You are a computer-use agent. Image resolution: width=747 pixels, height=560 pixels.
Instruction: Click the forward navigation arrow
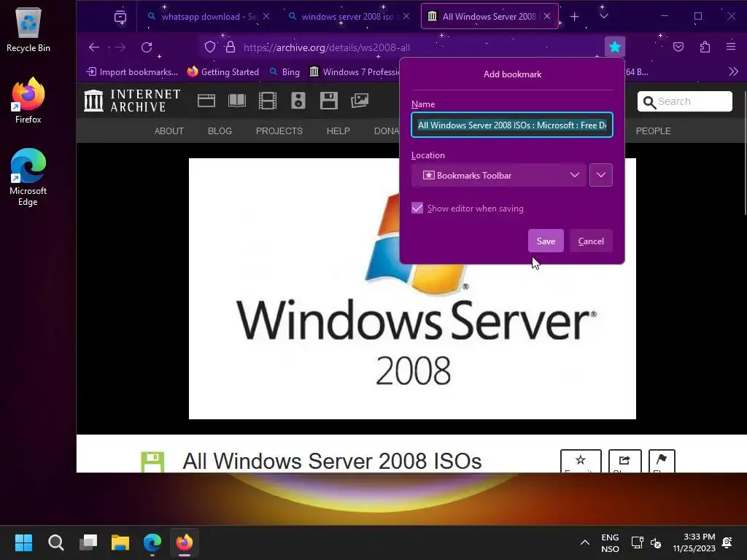(120, 47)
